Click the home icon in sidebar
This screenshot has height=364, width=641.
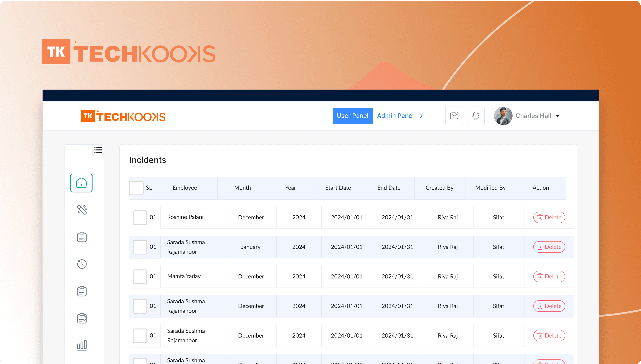point(81,183)
